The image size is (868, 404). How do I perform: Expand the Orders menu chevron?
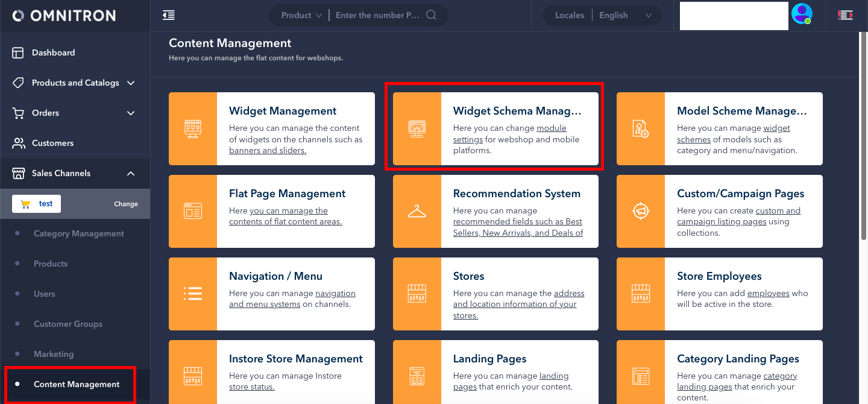tap(131, 113)
